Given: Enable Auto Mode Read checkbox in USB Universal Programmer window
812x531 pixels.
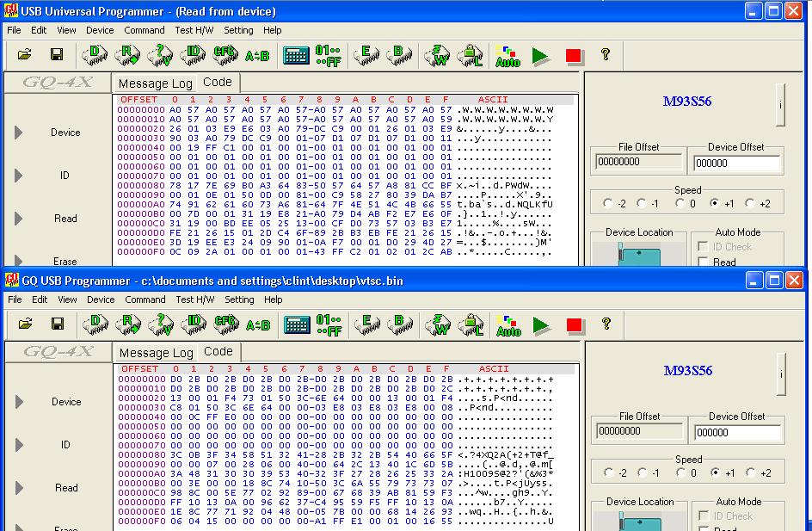Looking at the screenshot, I should 703,262.
